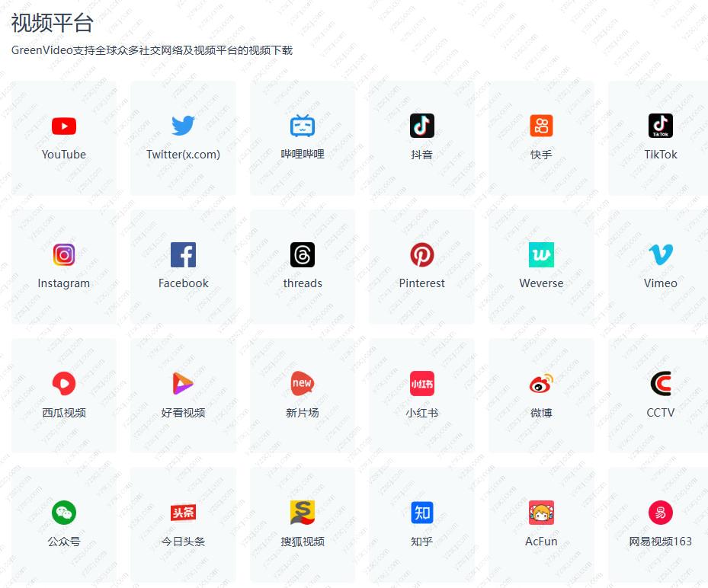Open the 哔哩哔哩 platform icon
Screen dimensions: 708x588
302,126
